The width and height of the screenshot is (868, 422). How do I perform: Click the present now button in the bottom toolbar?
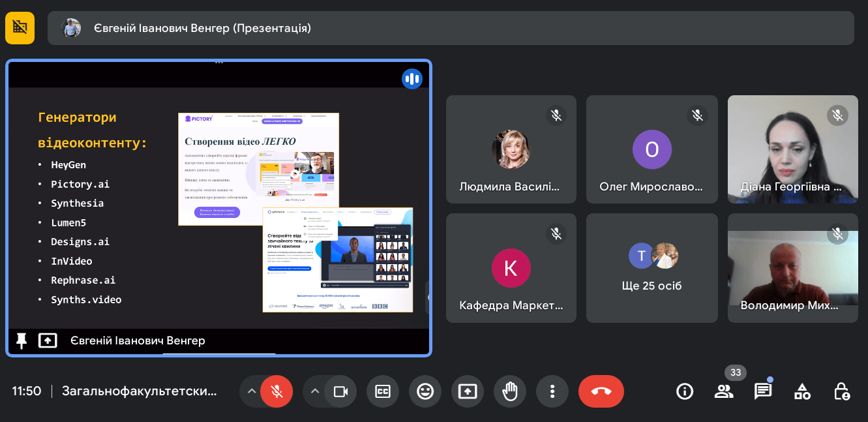pos(468,391)
